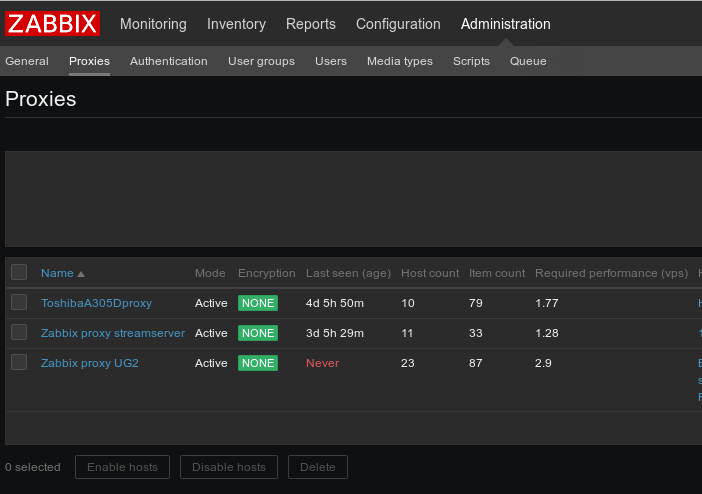This screenshot has height=494, width=702.
Task: Open the Inventory menu
Action: [236, 24]
